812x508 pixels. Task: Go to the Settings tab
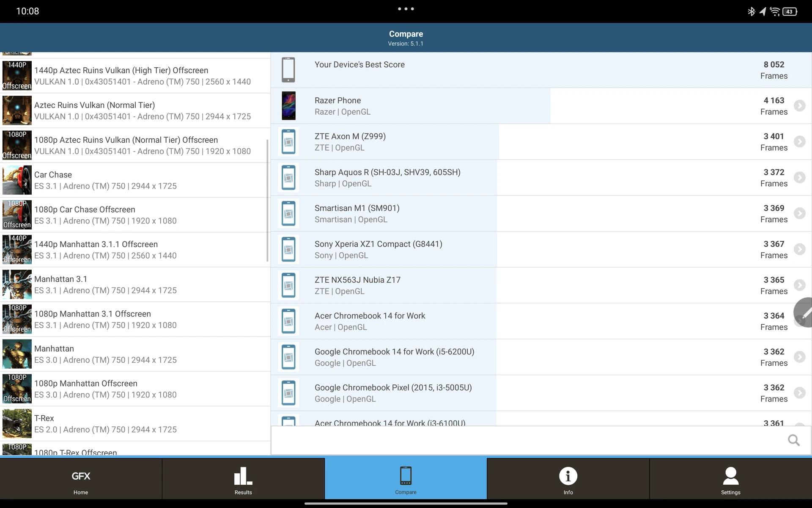coord(731,479)
